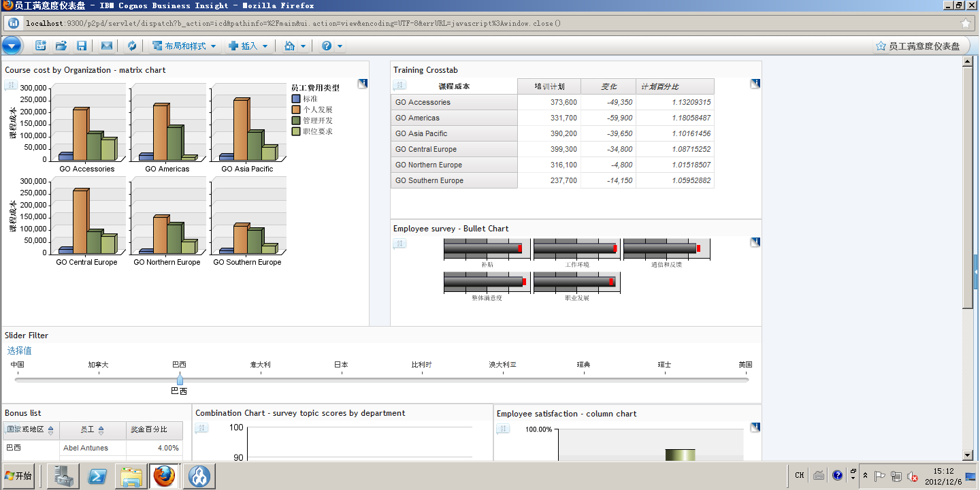Click the 管理开发 dark green legend swatch

click(x=296, y=120)
